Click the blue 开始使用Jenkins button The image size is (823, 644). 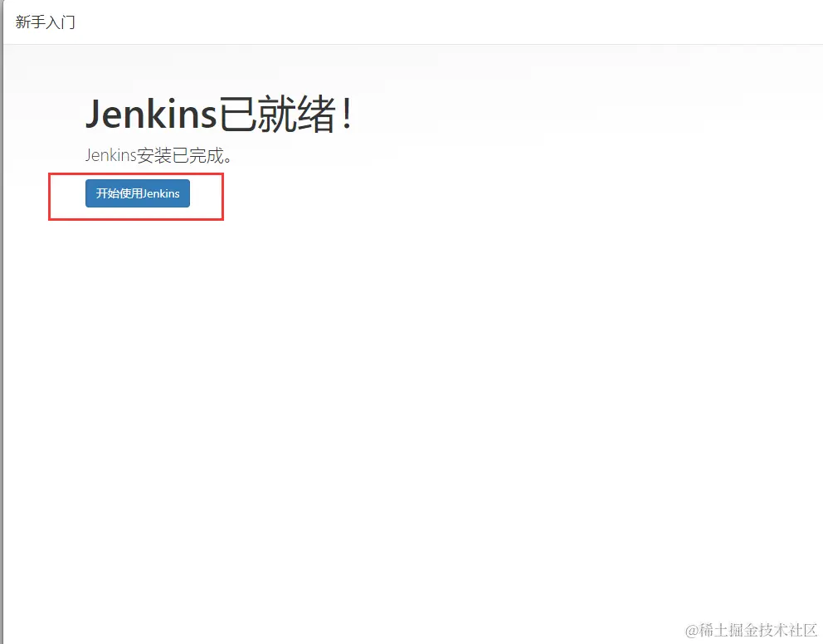click(x=138, y=193)
